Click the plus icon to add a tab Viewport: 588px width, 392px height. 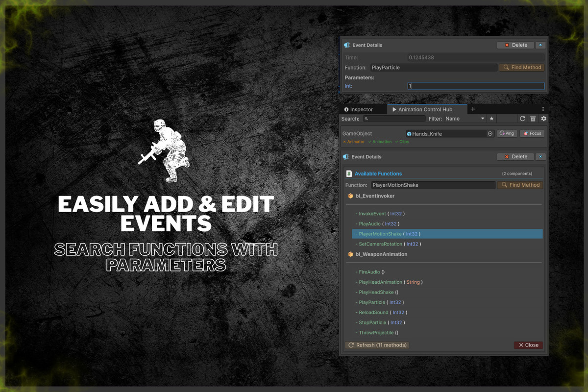473,109
